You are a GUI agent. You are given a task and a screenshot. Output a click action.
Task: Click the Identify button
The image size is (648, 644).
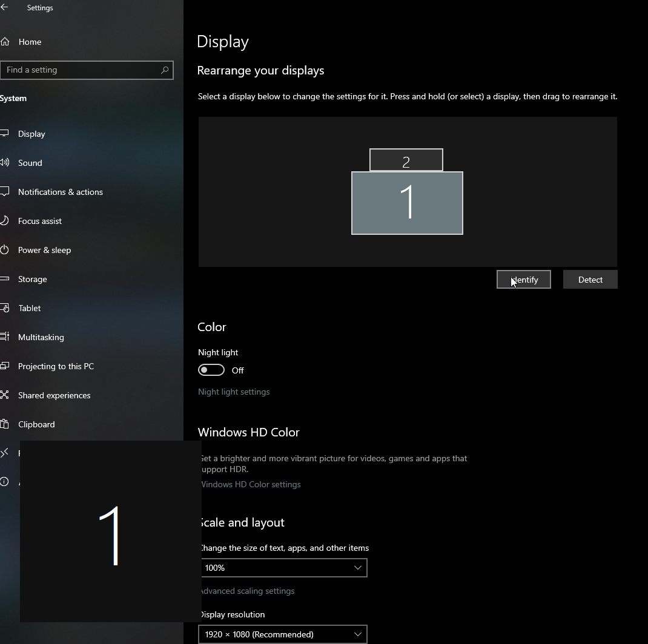[524, 279]
